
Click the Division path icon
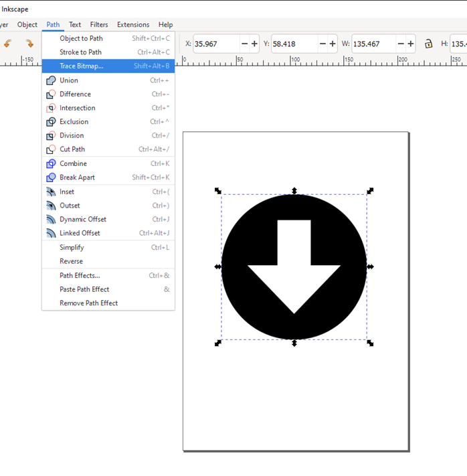(51, 136)
